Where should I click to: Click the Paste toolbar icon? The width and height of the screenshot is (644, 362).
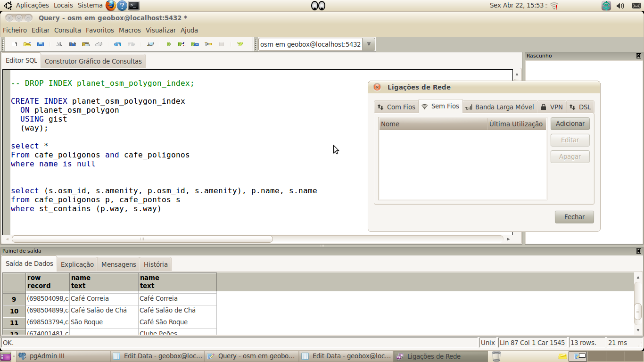[86, 44]
